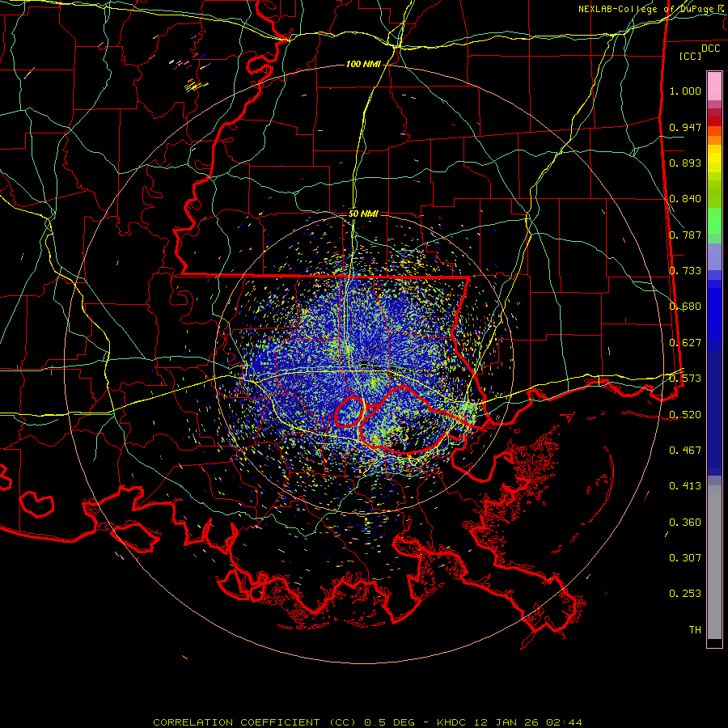The width and height of the screenshot is (728, 728).
Task: Click the 1.000 color scale value
Action: click(x=685, y=91)
